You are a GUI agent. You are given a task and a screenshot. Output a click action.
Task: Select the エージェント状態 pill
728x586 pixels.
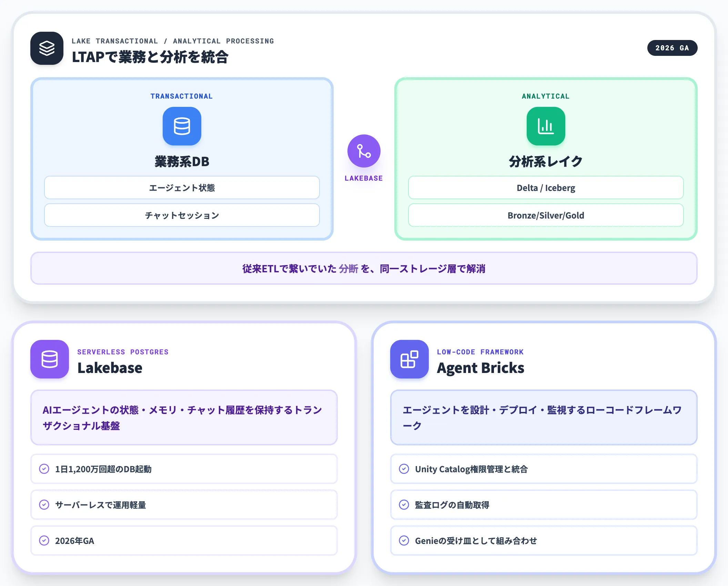182,188
